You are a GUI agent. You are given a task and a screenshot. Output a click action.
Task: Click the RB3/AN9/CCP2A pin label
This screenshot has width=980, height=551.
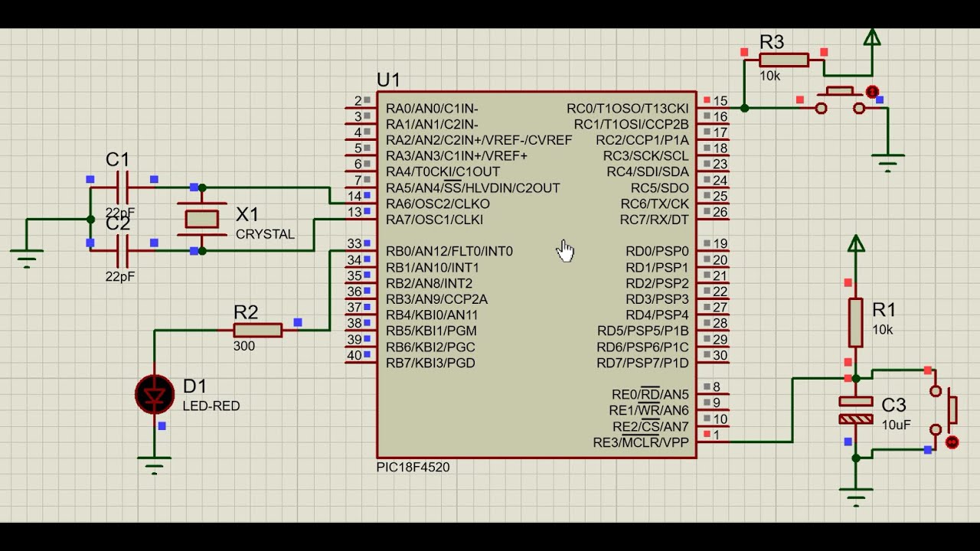[x=436, y=299]
